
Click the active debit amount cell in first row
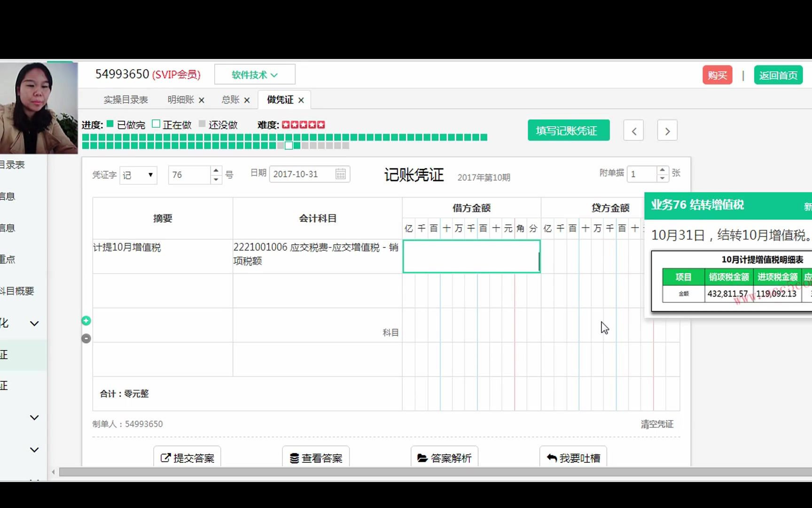(471, 256)
